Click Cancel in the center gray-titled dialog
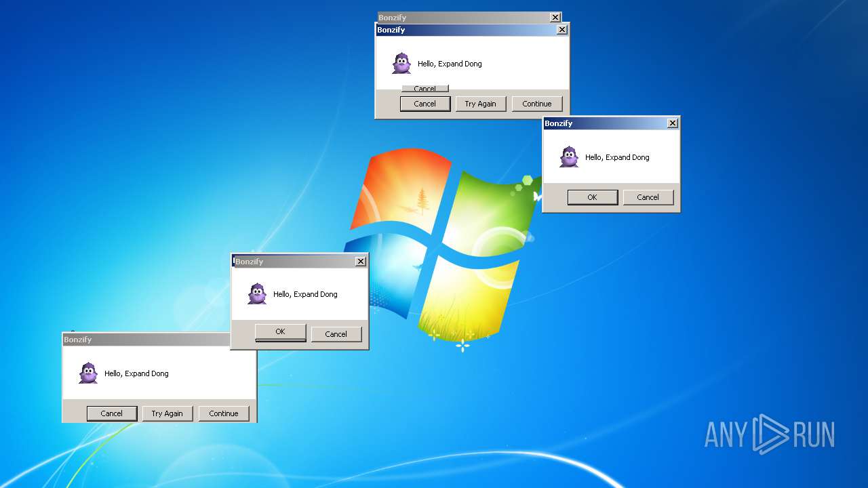The width and height of the screenshot is (868, 488). [x=336, y=334]
